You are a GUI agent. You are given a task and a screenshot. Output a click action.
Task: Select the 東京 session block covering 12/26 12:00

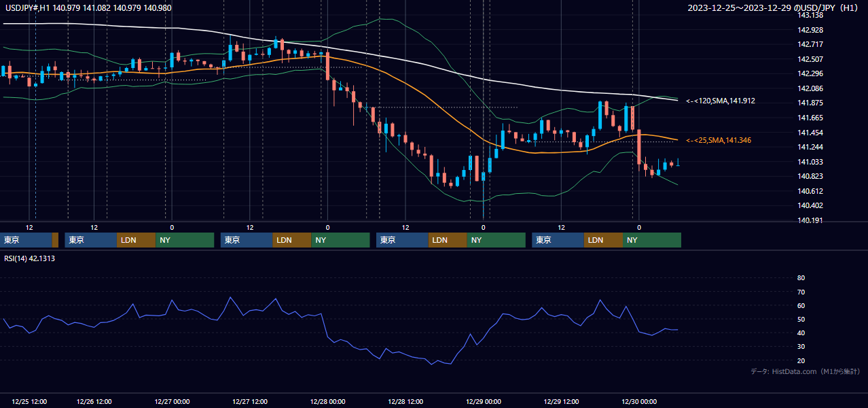[x=91, y=240]
